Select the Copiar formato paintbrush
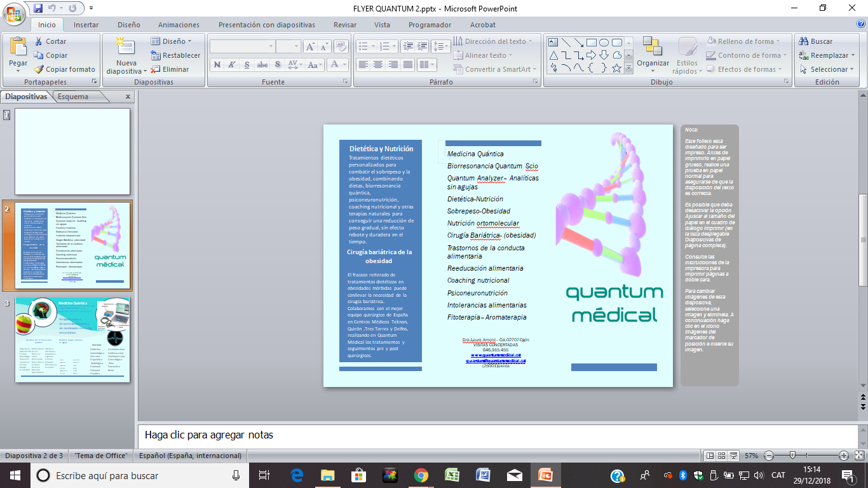The image size is (868, 488). 65,69
